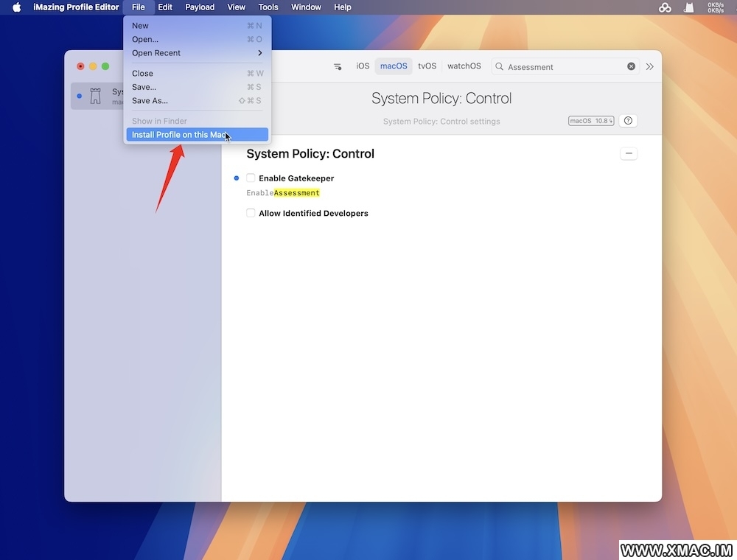The height and width of the screenshot is (560, 737).
Task: Click the large System Policy: Control title
Action: [x=441, y=98]
